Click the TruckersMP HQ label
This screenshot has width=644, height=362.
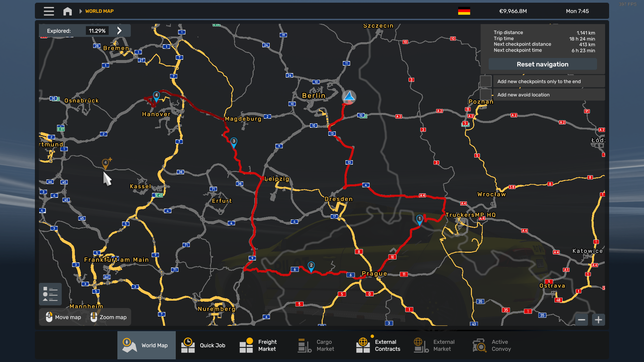coord(470,215)
